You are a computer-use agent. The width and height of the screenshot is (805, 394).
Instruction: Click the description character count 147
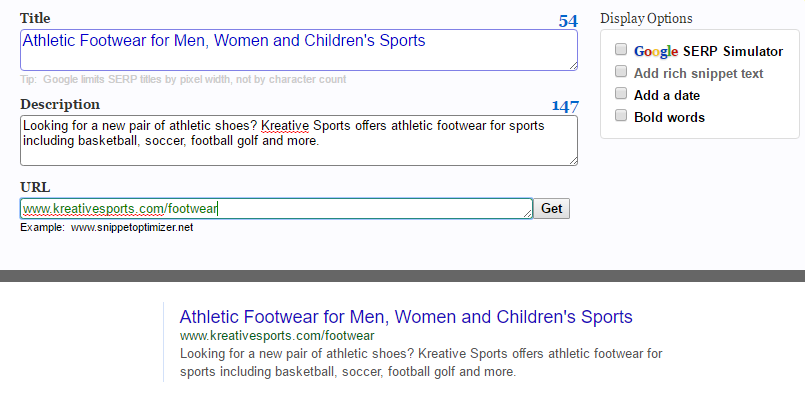[565, 106]
